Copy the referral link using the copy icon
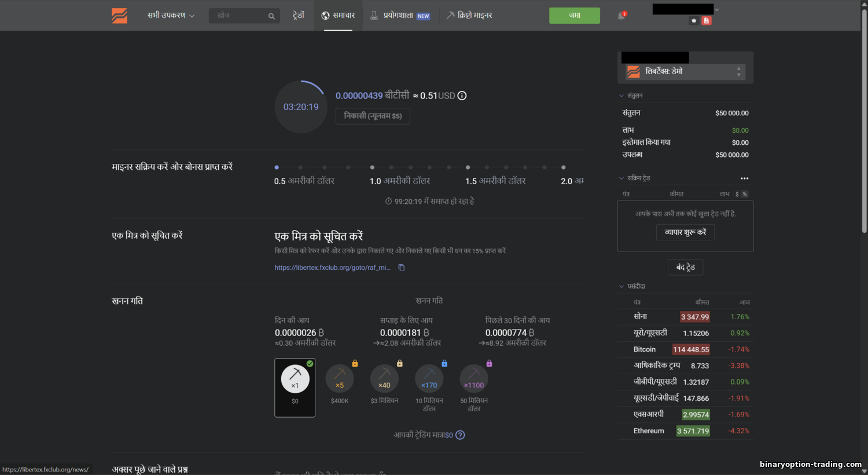868x475 pixels. coord(402,268)
